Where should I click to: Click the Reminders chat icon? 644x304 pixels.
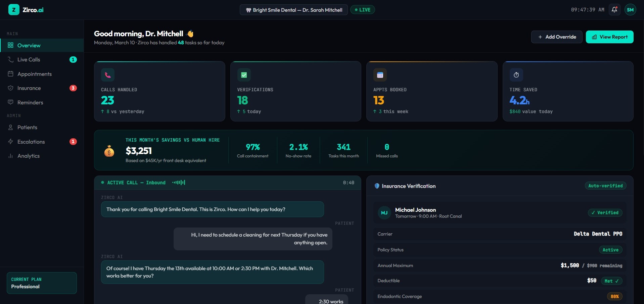point(10,102)
